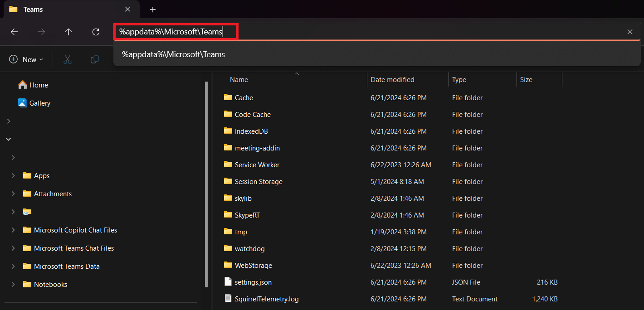Viewport: 644px width, 310px height.
Task: Click the 1/19/2024 3:38 PM date
Action: [x=399, y=232]
